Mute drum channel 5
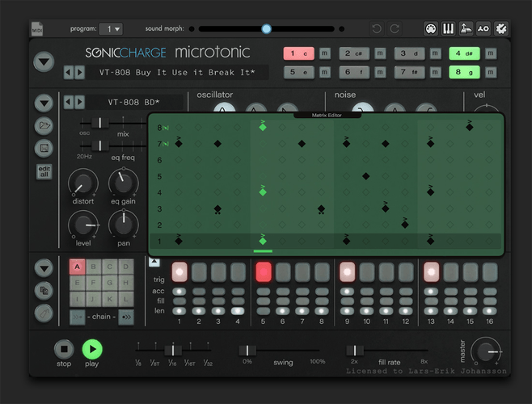Screen dimensions: 532x404 click(x=325, y=72)
